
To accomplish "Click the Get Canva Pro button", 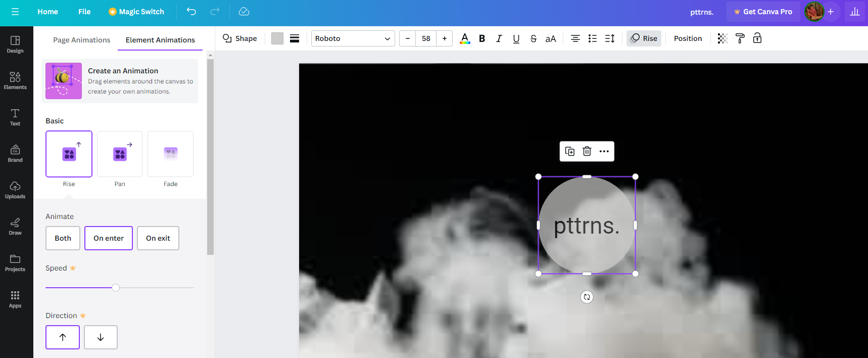I will [x=763, y=12].
